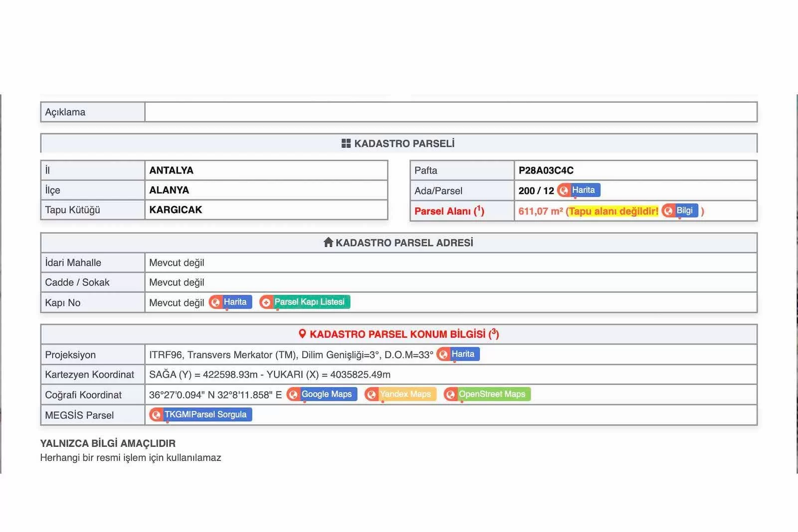Select the 200 / 12 Ada/Parsel value
The width and height of the screenshot is (798, 532).
(x=536, y=191)
